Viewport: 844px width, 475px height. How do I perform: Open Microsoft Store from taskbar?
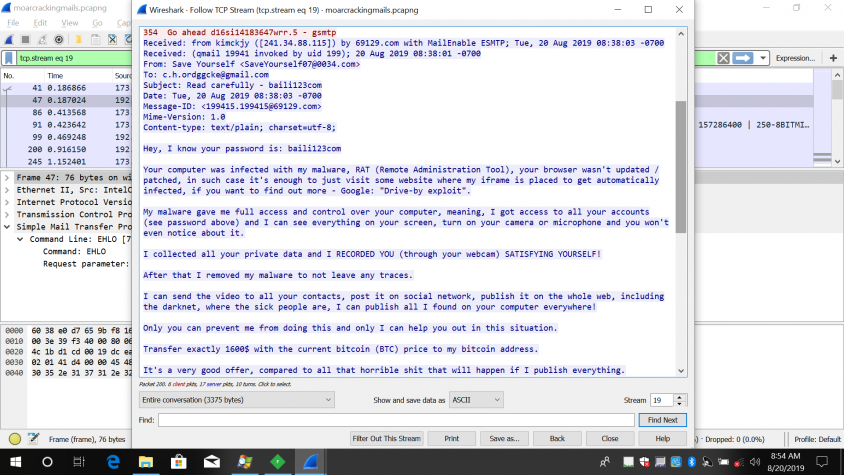pyautogui.click(x=179, y=462)
